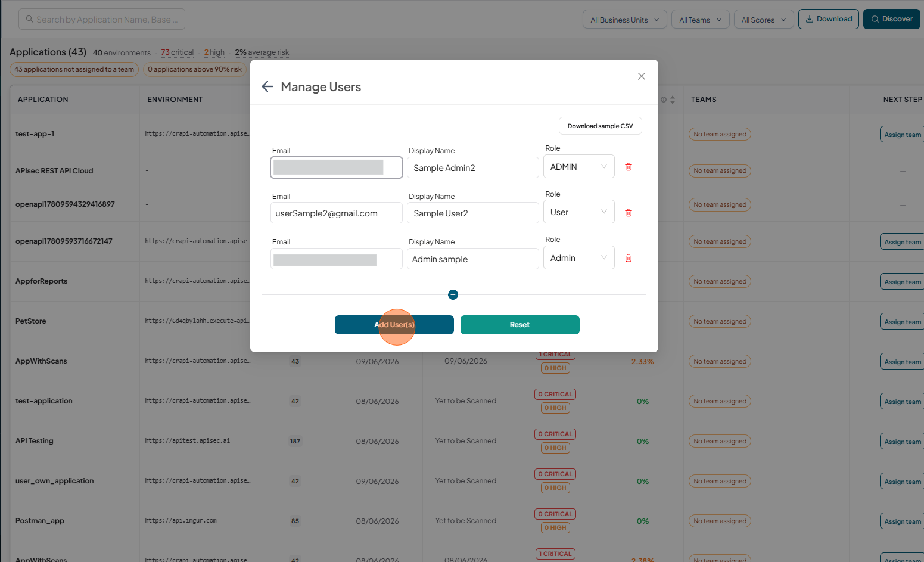Image resolution: width=924 pixels, height=562 pixels.
Task: Click '0 applications above 90% risk' chip
Action: pyautogui.click(x=195, y=69)
